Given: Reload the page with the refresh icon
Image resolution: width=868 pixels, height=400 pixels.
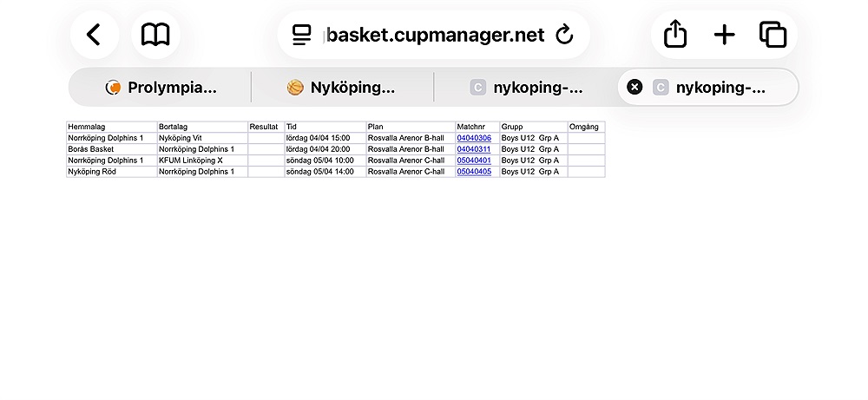Looking at the screenshot, I should pyautogui.click(x=564, y=35).
